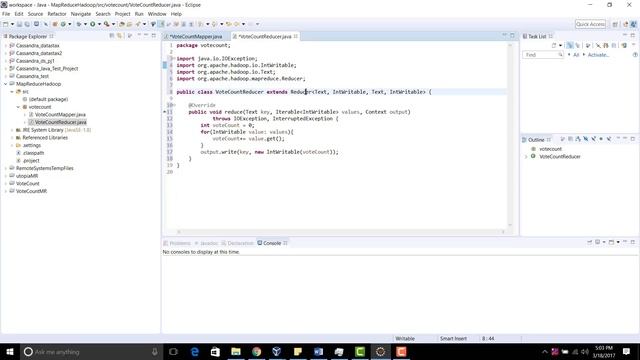The image size is (640, 360).
Task: Open the Display Selected Console dropdown arrow
Action: point(604,242)
